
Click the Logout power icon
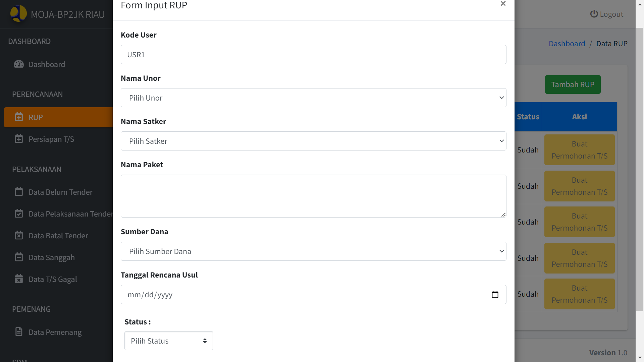[594, 14]
